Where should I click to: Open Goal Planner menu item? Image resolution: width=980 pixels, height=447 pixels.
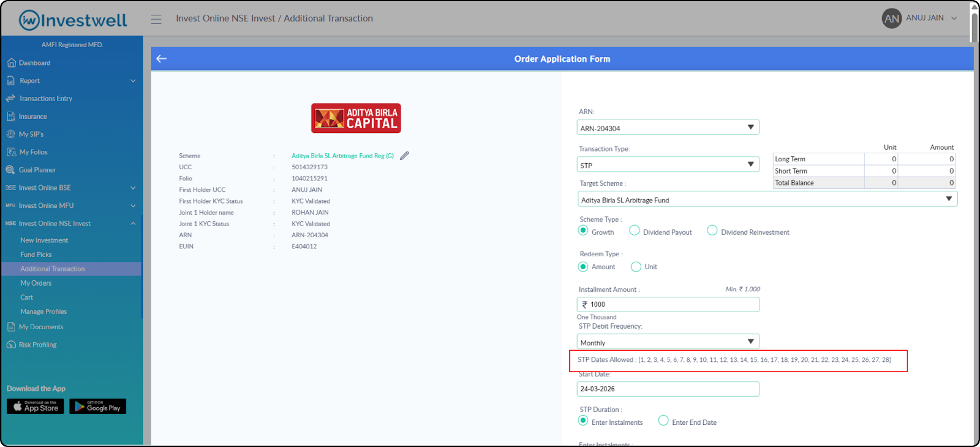(37, 170)
